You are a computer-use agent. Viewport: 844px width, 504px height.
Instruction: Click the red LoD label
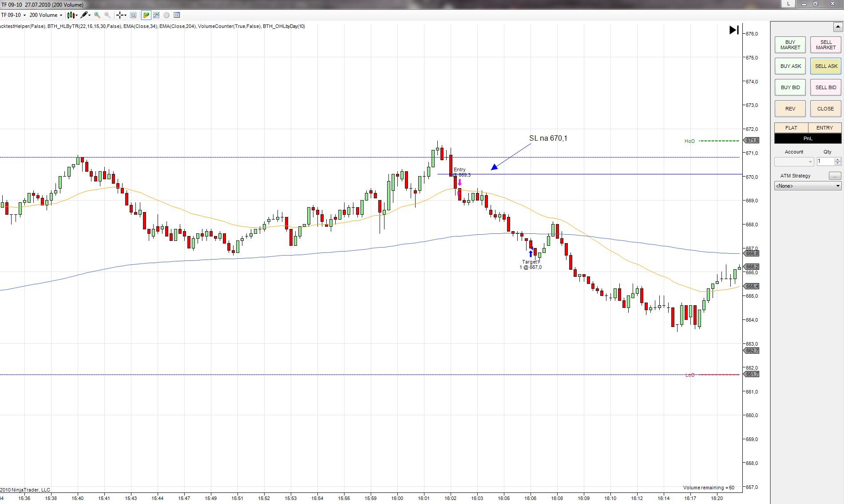690,375
